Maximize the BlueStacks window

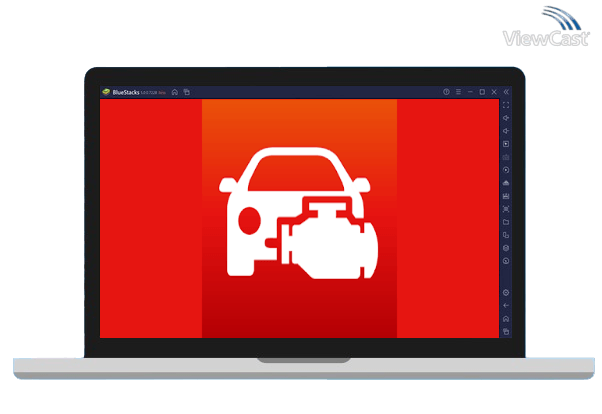click(x=482, y=92)
